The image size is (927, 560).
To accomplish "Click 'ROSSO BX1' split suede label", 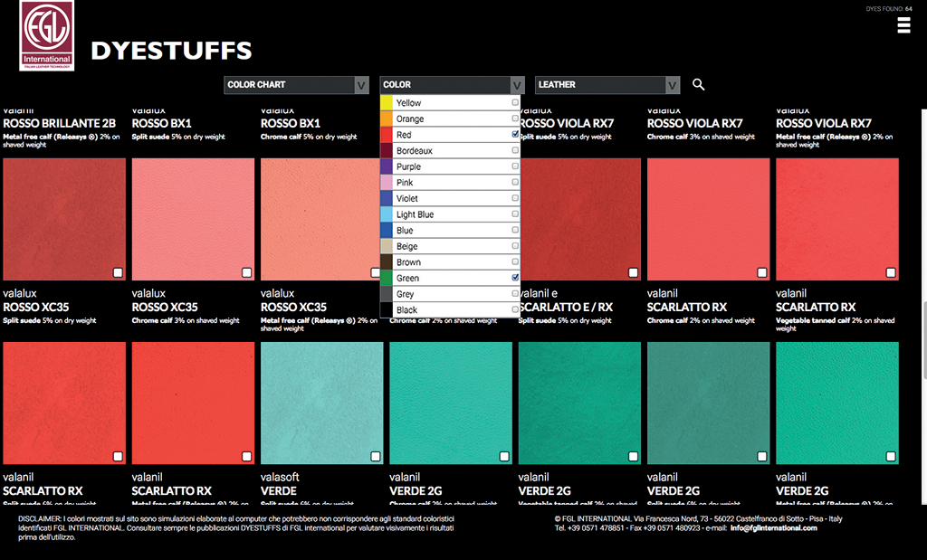I will tap(161, 123).
